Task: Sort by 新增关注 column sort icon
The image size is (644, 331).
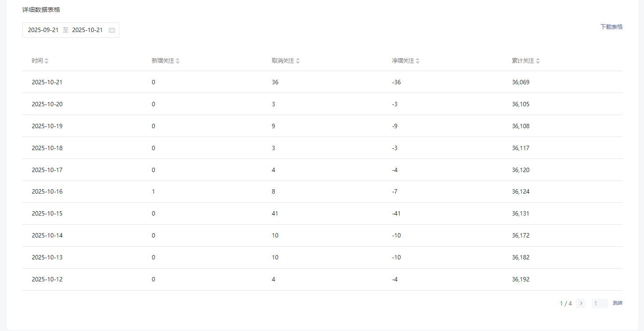Action: [178, 61]
